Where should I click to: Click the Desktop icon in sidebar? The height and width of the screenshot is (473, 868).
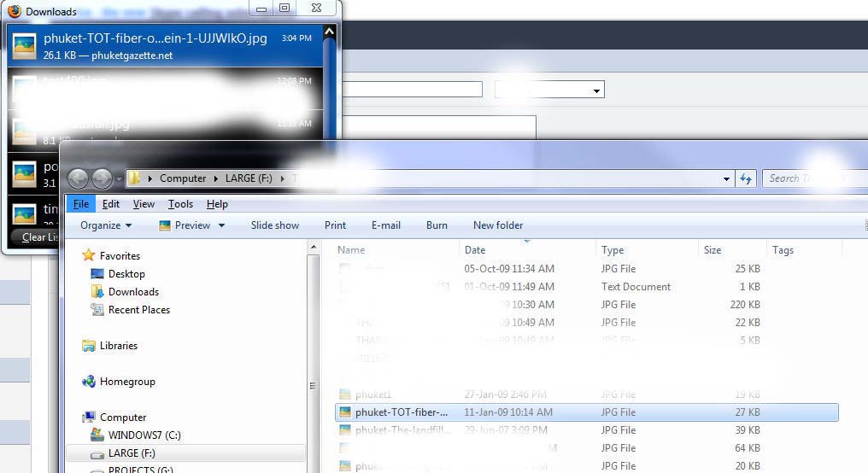pyautogui.click(x=97, y=273)
